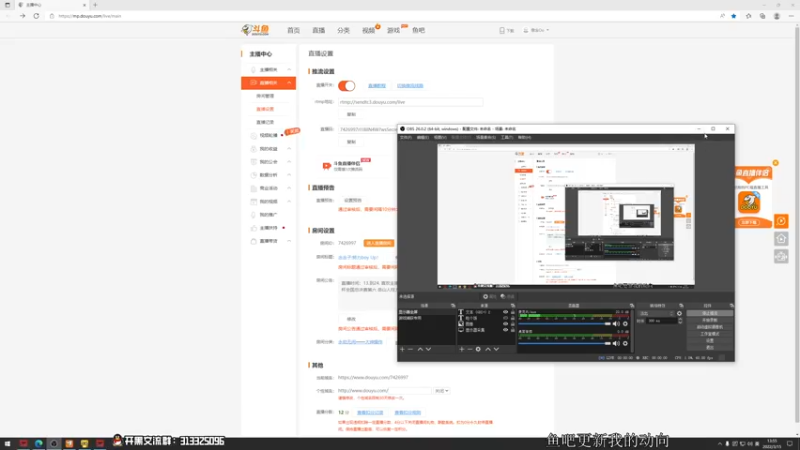
Task: Toggle the 直播开关 live switch
Action: coord(346,86)
